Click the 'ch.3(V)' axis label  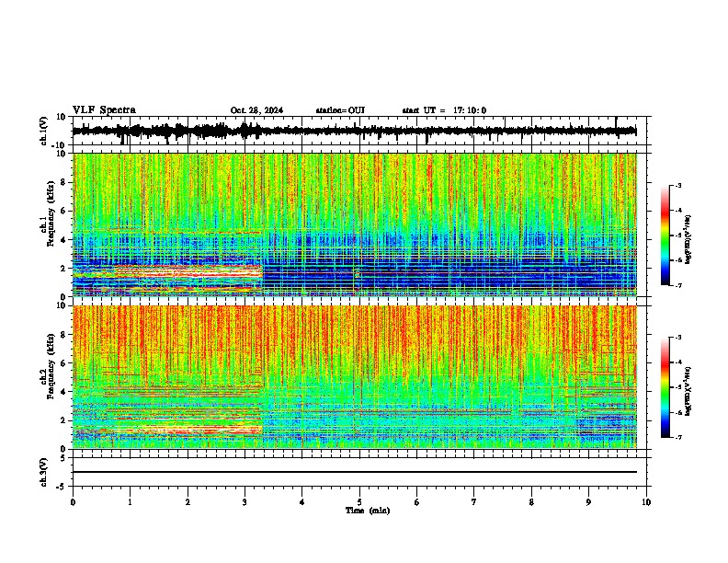(44, 473)
